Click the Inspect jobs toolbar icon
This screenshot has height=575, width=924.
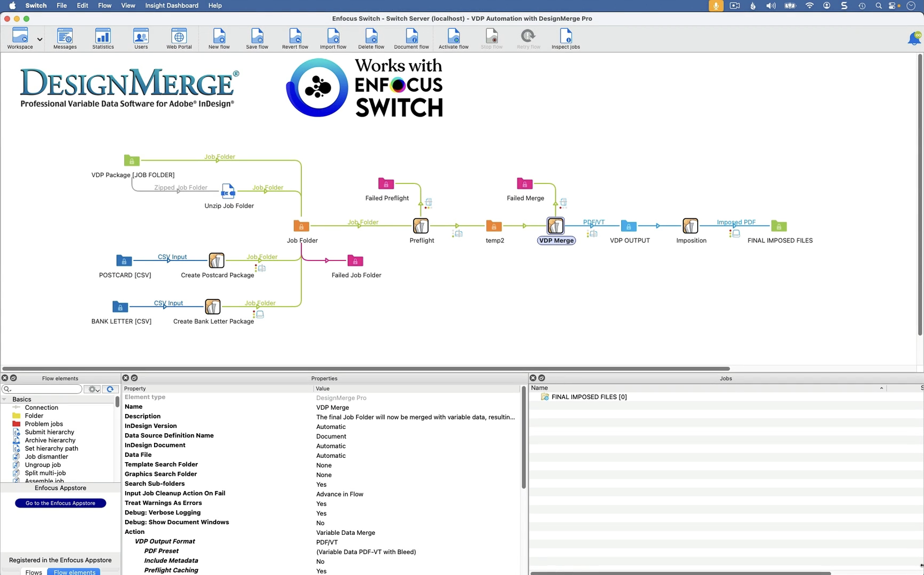(566, 39)
